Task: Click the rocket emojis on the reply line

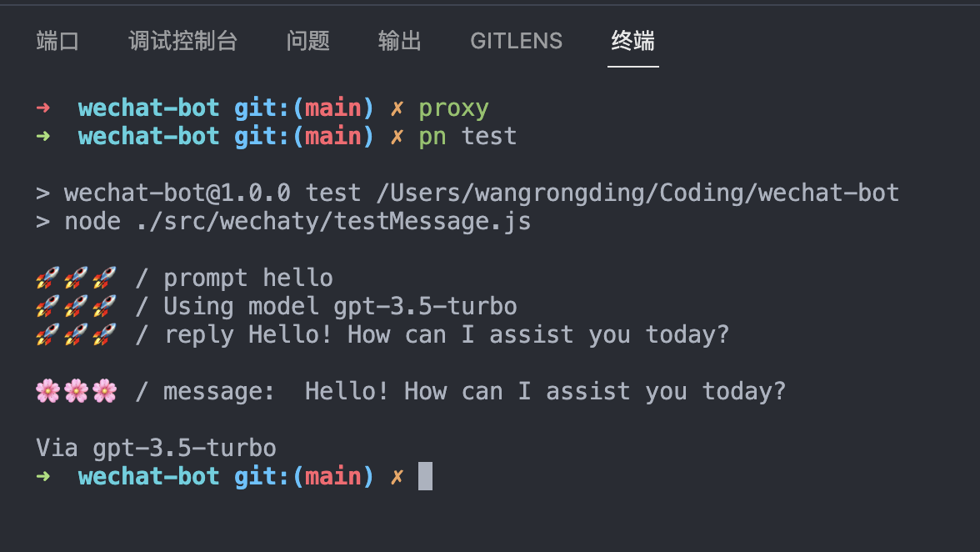Action: (76, 335)
